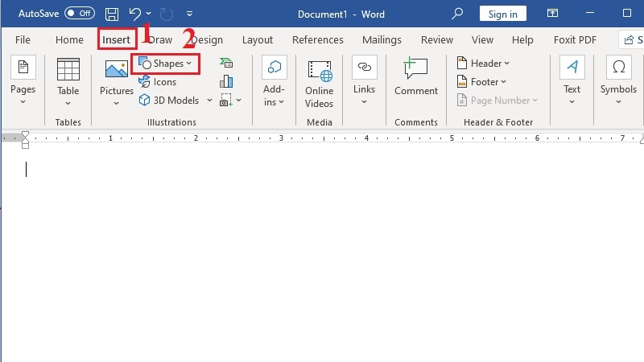The width and height of the screenshot is (644, 362).
Task: Expand the Table dropdown chevron
Action: point(68,103)
